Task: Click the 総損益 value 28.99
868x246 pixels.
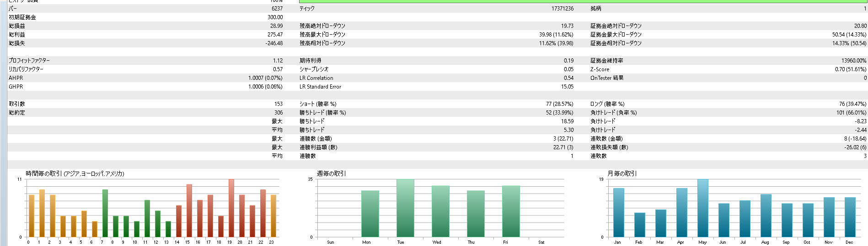Action: tap(276, 26)
